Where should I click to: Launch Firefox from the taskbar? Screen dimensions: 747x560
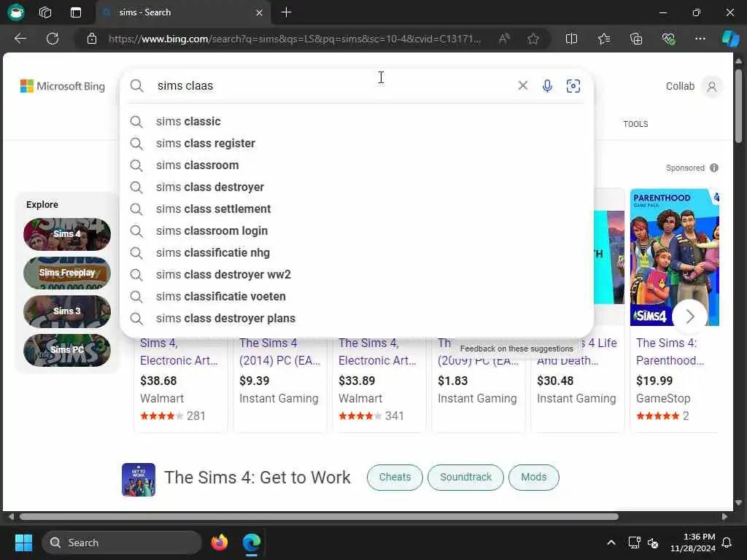tap(219, 542)
